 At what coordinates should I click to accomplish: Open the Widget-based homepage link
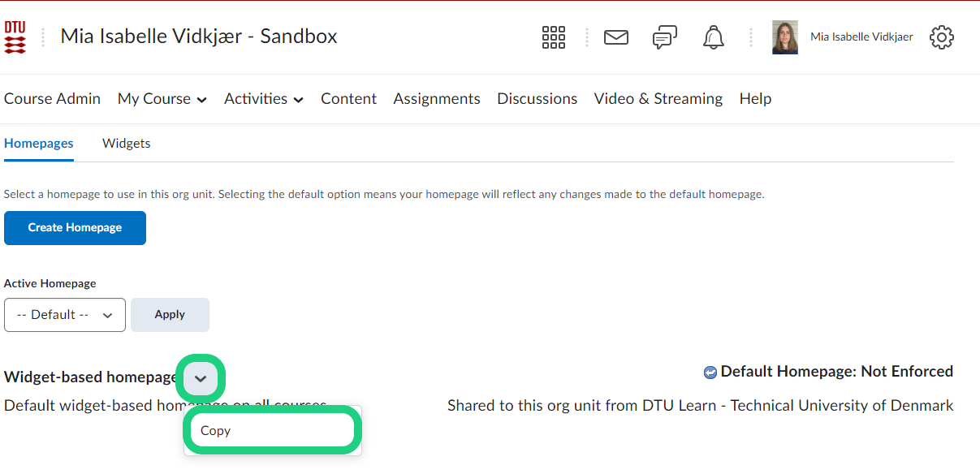(x=90, y=377)
